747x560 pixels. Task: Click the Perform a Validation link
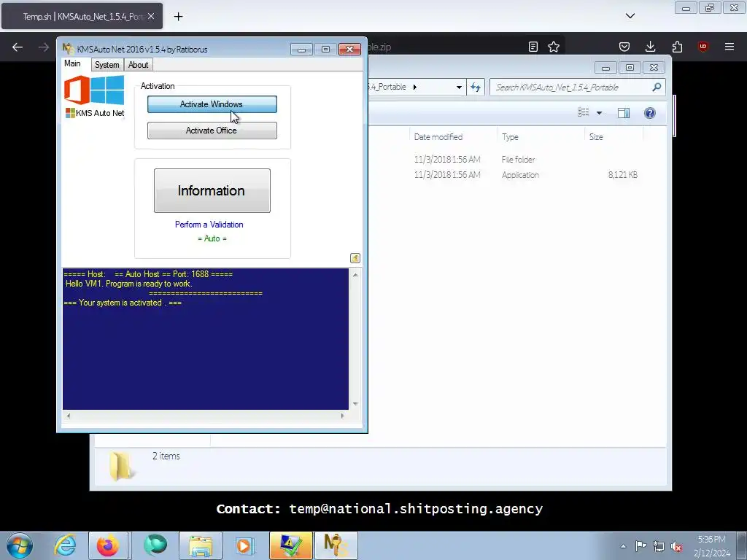pyautogui.click(x=209, y=225)
